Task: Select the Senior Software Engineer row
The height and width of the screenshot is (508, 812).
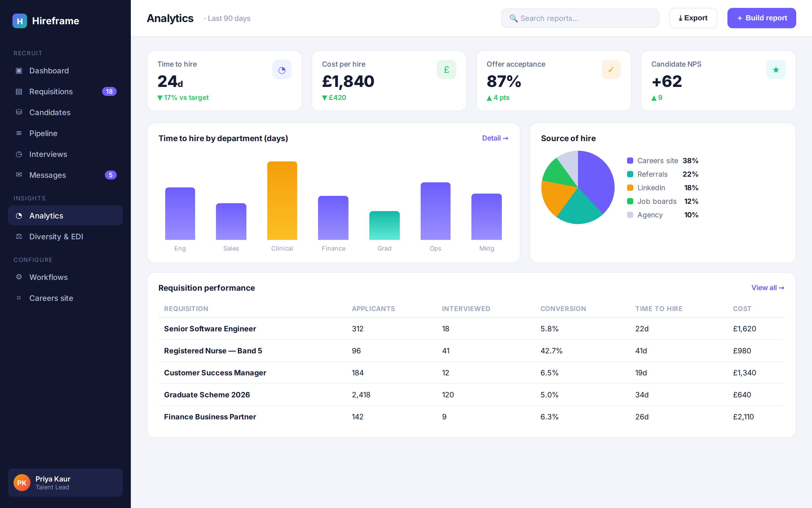Action: [x=471, y=329]
